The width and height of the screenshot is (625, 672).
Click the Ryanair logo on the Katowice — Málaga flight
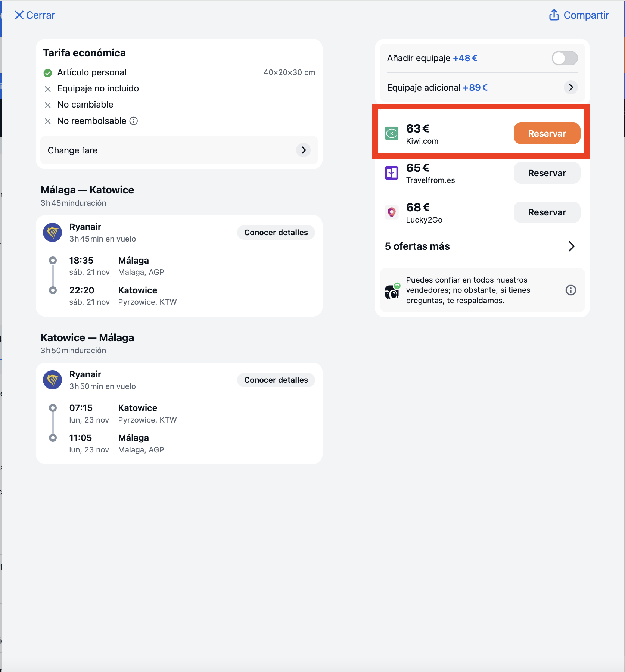click(53, 380)
